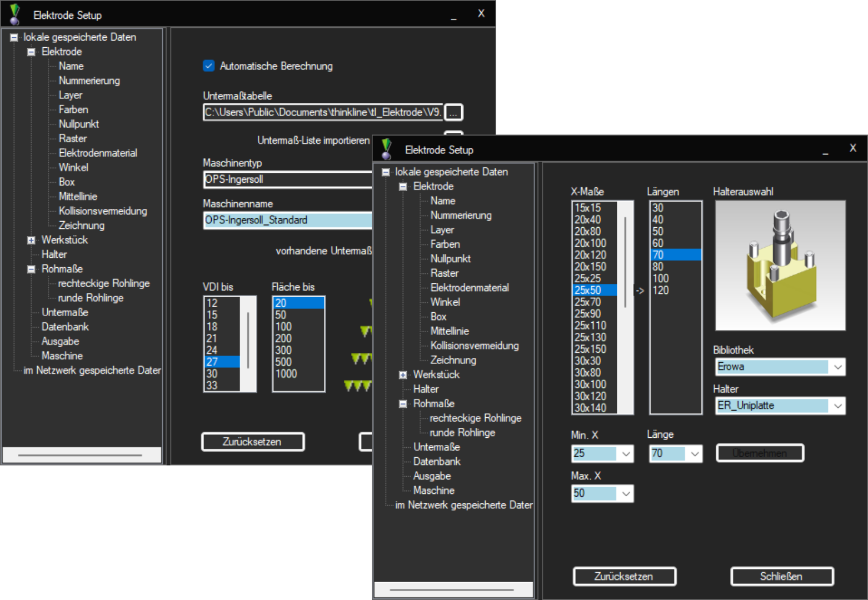This screenshot has width=868, height=600.
Task: Select 30x140 in the X-Maße list
Action: tap(595, 408)
